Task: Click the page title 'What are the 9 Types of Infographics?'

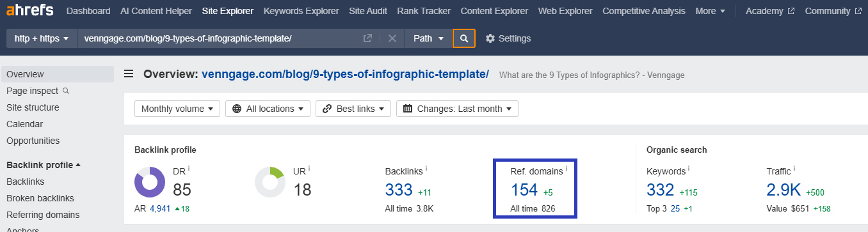Action: coord(591,75)
